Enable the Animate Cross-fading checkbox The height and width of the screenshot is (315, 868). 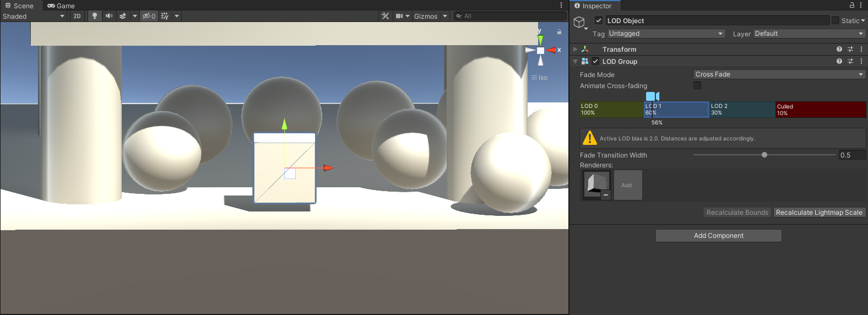[697, 85]
